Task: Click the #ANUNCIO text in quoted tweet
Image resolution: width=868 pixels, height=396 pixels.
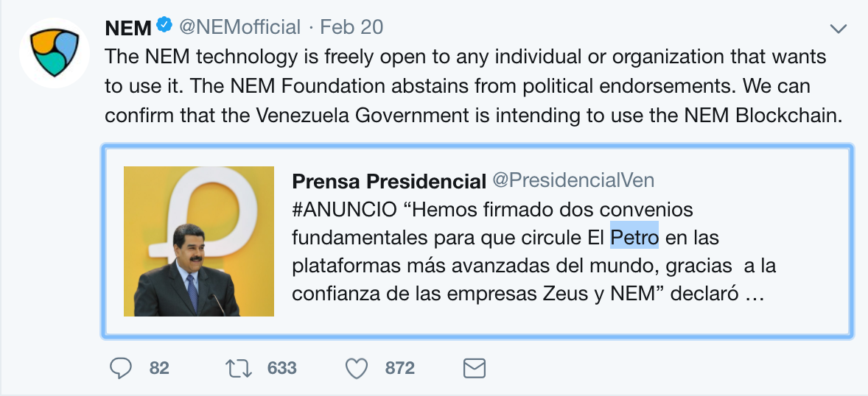Action: coord(343,210)
